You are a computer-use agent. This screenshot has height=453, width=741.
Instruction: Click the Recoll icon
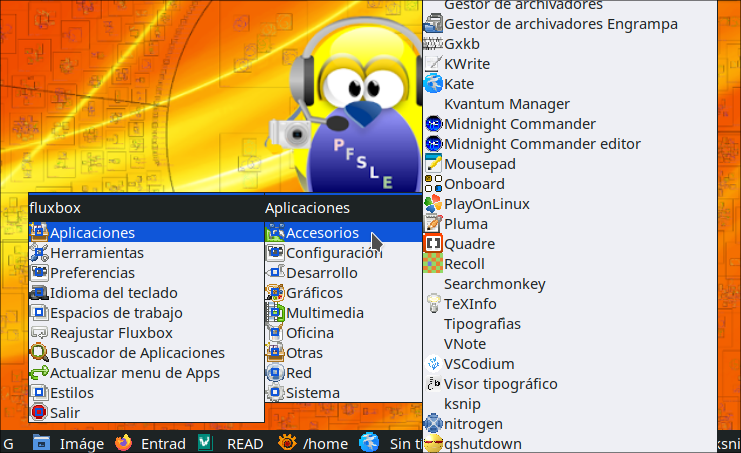[x=433, y=264]
